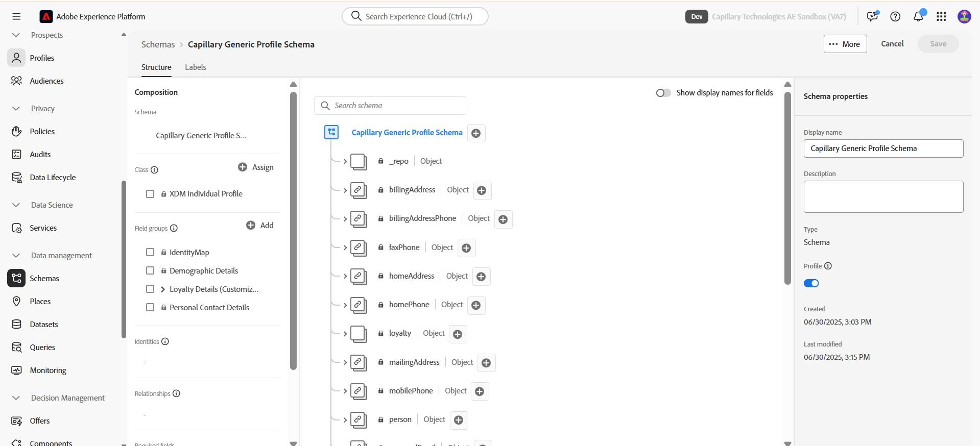Viewport: 980px width, 446px height.
Task: Toggle Show display names for fields
Action: coord(663,93)
